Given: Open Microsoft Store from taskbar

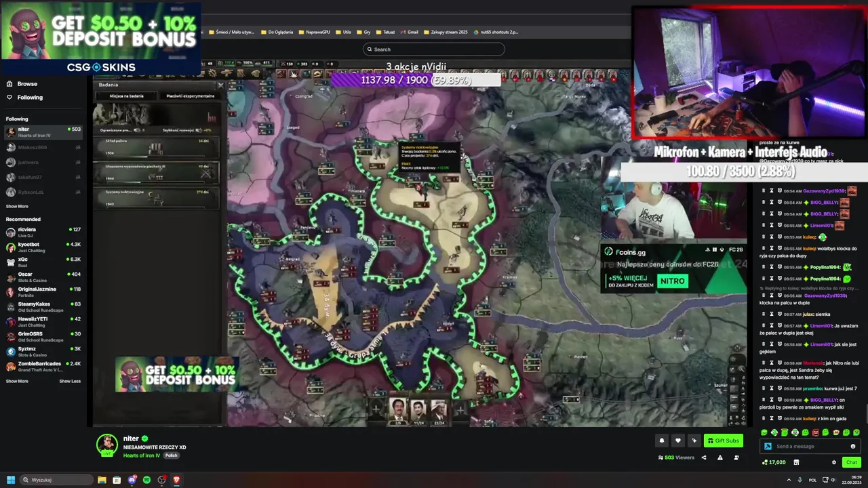Looking at the screenshot, I should (117, 480).
